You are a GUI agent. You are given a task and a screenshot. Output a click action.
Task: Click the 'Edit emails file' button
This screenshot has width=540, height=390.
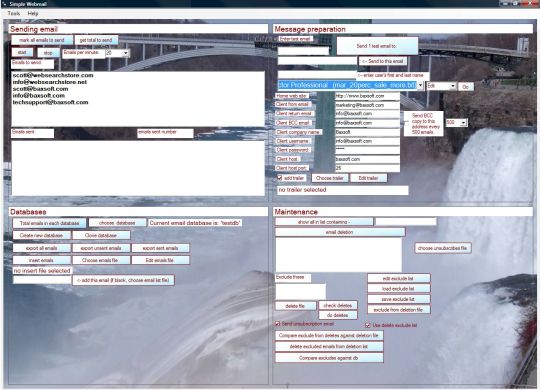click(160, 260)
